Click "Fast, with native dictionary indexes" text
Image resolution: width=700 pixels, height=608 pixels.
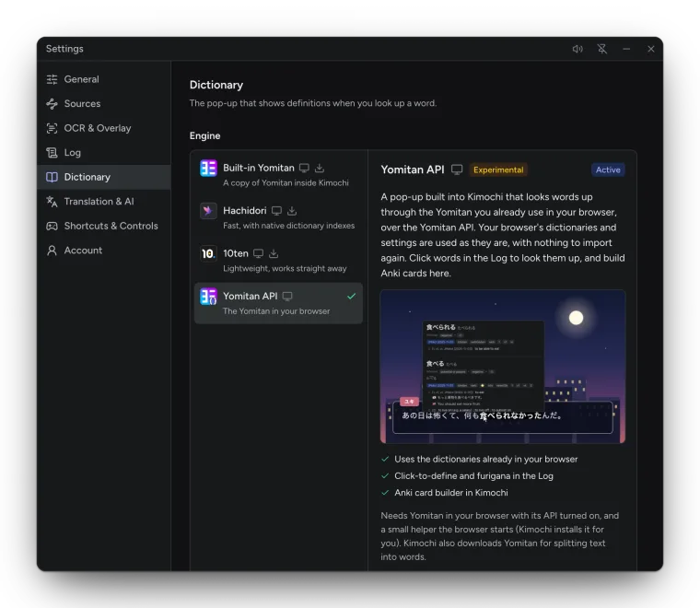(289, 226)
